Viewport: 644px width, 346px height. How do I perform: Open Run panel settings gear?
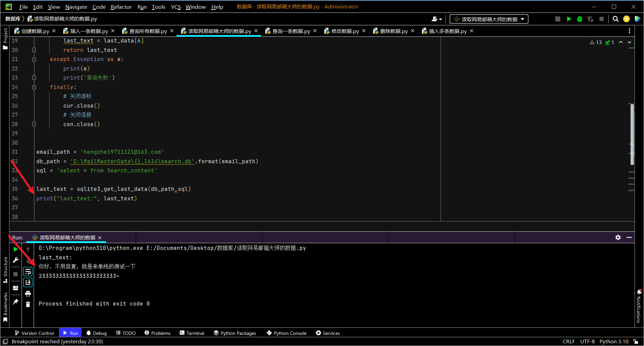618,237
